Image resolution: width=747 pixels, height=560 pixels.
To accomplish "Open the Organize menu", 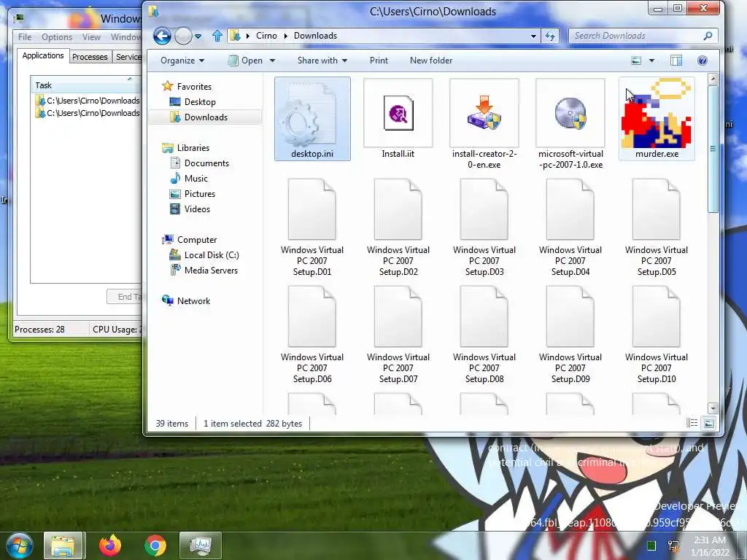I will click(182, 61).
